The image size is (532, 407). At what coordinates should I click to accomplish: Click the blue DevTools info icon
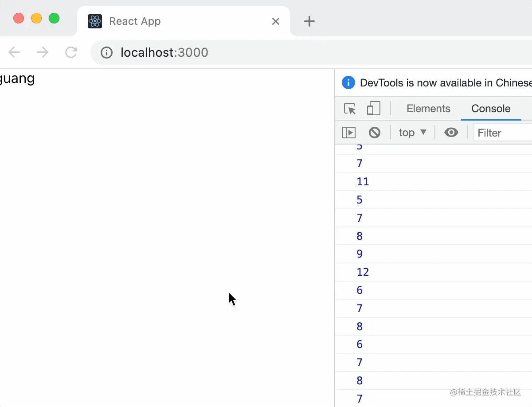348,83
